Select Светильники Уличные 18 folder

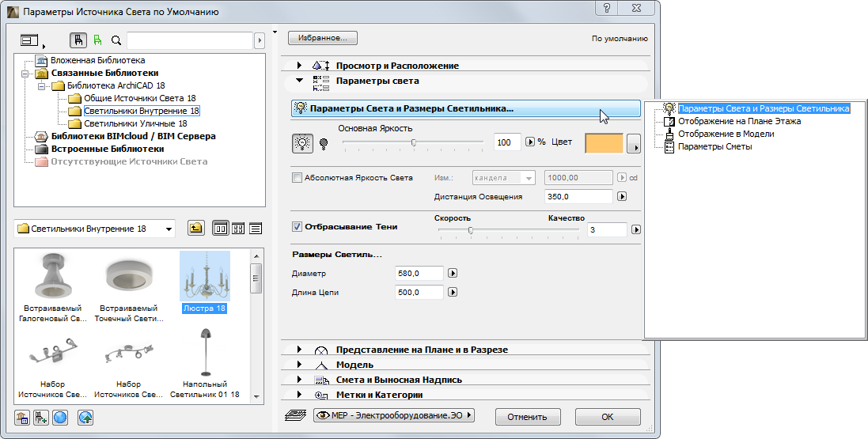135,123
